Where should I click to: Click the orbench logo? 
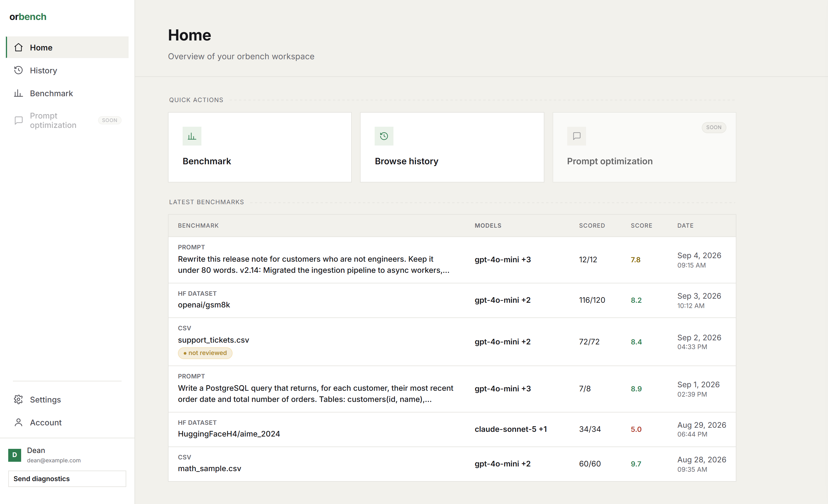coord(28,17)
